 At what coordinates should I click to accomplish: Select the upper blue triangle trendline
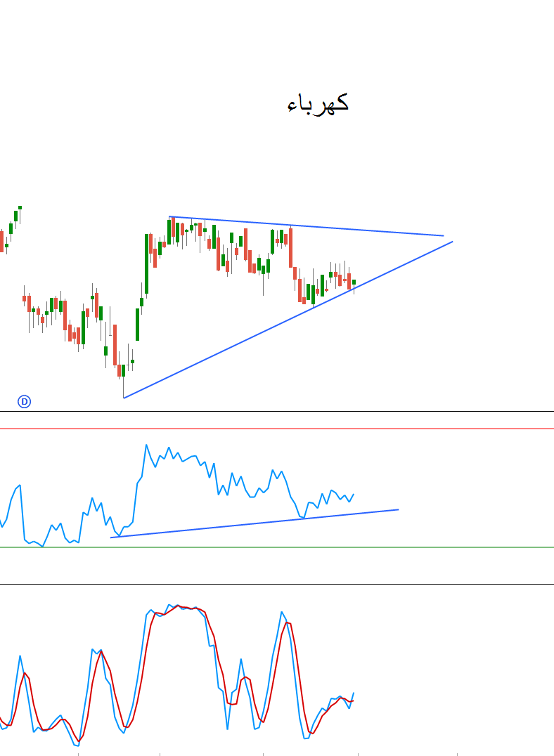306,226
